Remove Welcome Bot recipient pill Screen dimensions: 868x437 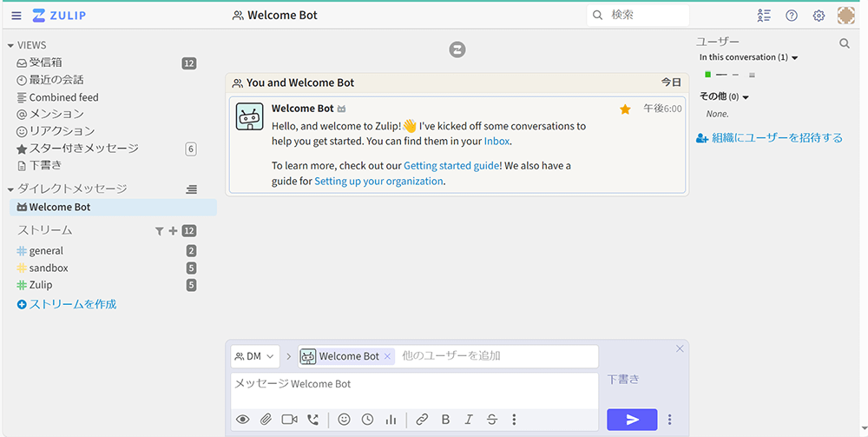387,356
